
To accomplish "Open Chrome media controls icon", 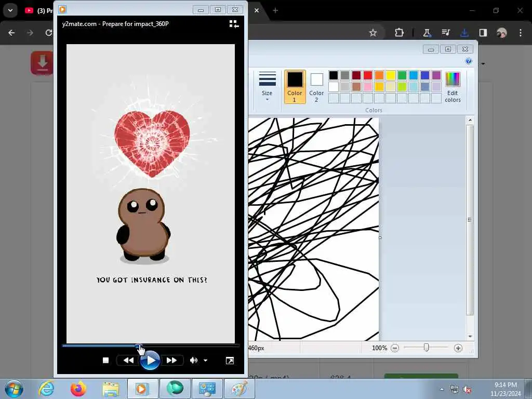I will pos(446,33).
